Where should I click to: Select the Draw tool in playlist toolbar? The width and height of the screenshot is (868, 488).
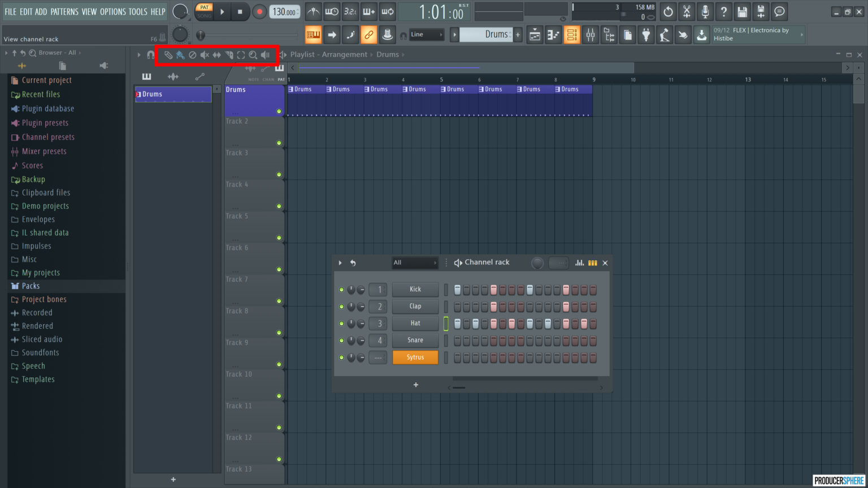[x=168, y=55]
